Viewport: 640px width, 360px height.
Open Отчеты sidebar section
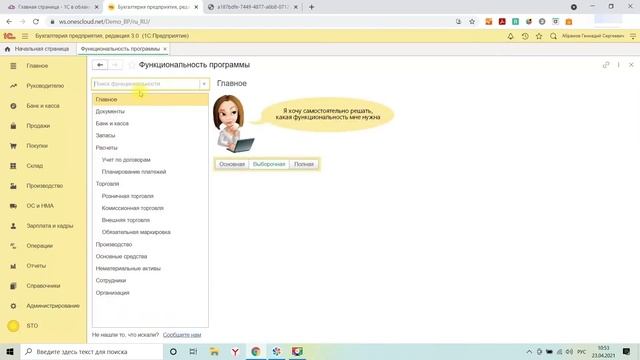pyautogui.click(x=36, y=266)
